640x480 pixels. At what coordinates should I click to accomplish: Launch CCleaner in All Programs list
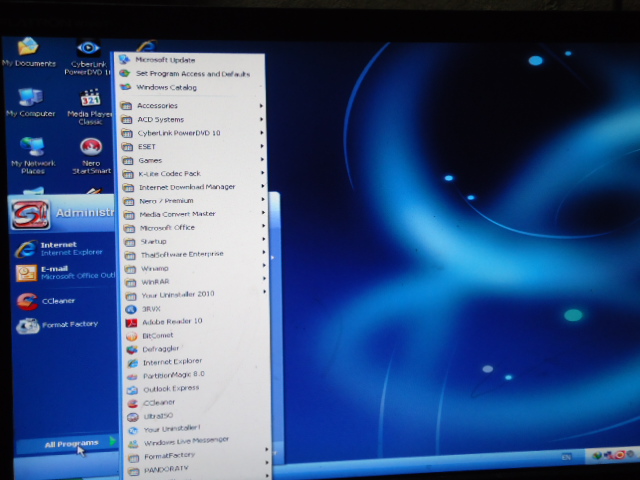[x=151, y=402]
